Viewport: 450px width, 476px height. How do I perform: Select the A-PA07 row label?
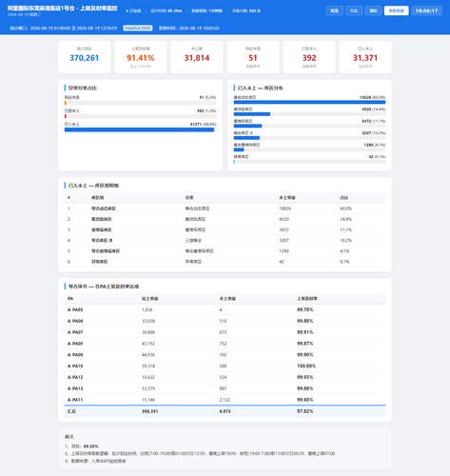[x=75, y=332]
